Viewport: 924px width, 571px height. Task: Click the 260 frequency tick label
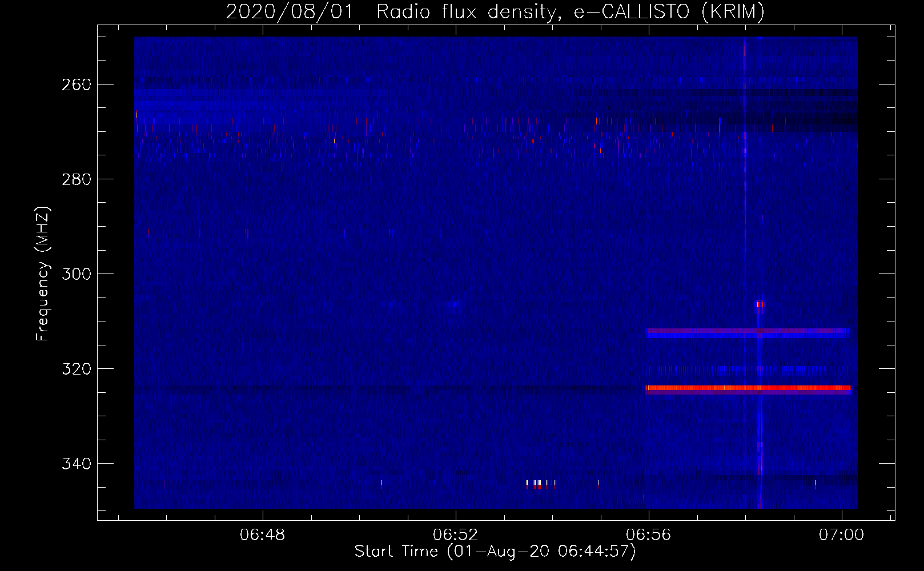click(76, 85)
